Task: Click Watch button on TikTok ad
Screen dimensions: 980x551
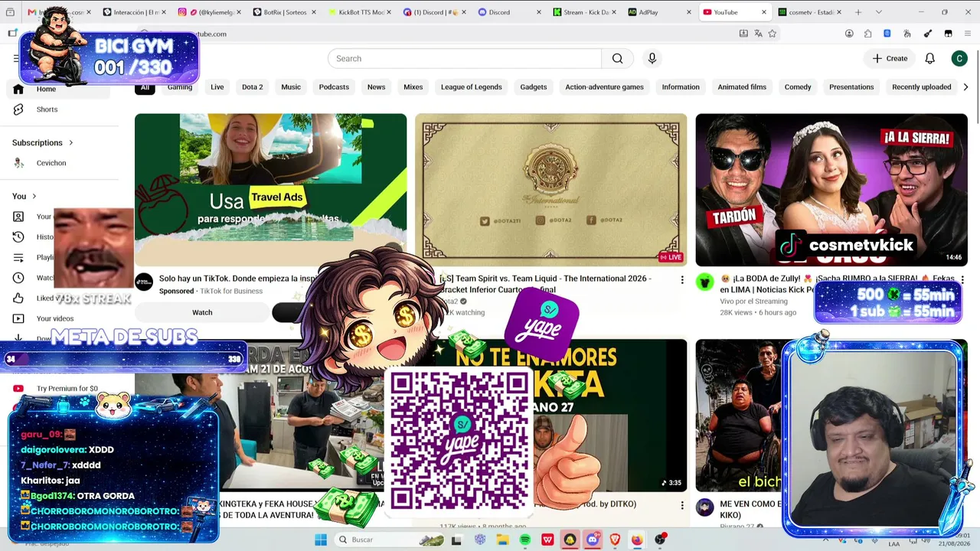Action: (x=202, y=312)
